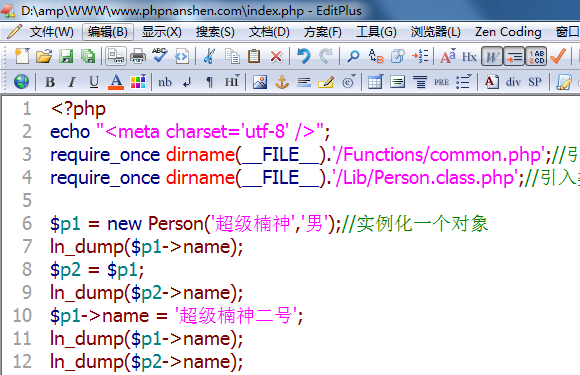Open the color palette grid
Viewport: 580px width, 375px height.
point(138,82)
